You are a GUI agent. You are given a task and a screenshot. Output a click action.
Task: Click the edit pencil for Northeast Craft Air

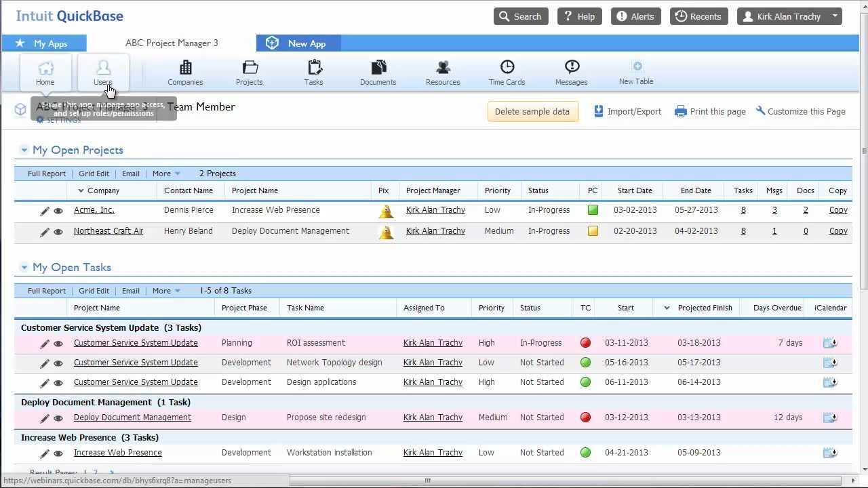pyautogui.click(x=45, y=232)
